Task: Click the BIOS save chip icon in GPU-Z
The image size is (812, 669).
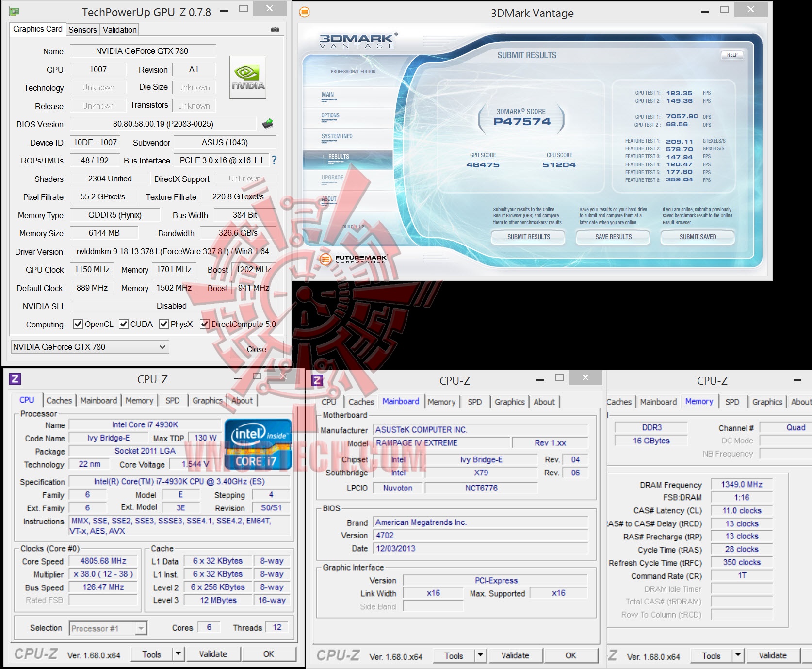Action: [x=268, y=124]
